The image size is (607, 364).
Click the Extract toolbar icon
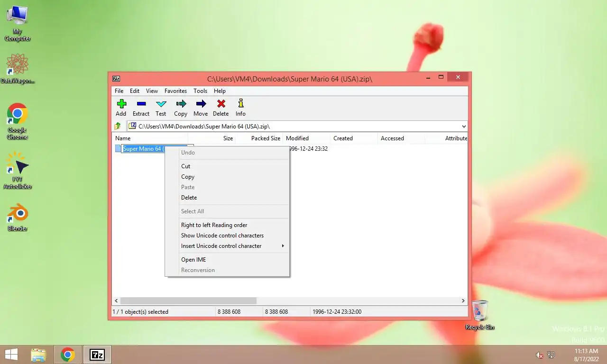pos(141,104)
